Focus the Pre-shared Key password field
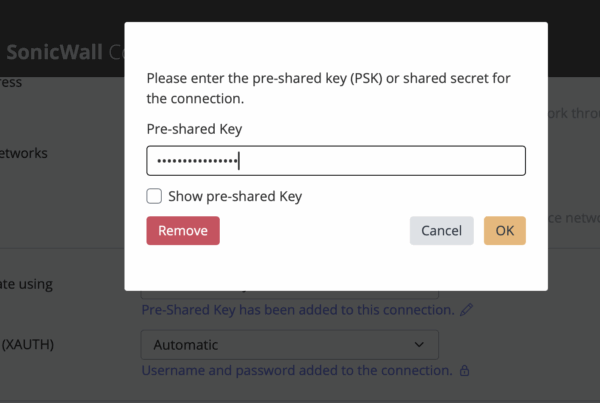Image resolution: width=600 pixels, height=403 pixels. pos(336,161)
